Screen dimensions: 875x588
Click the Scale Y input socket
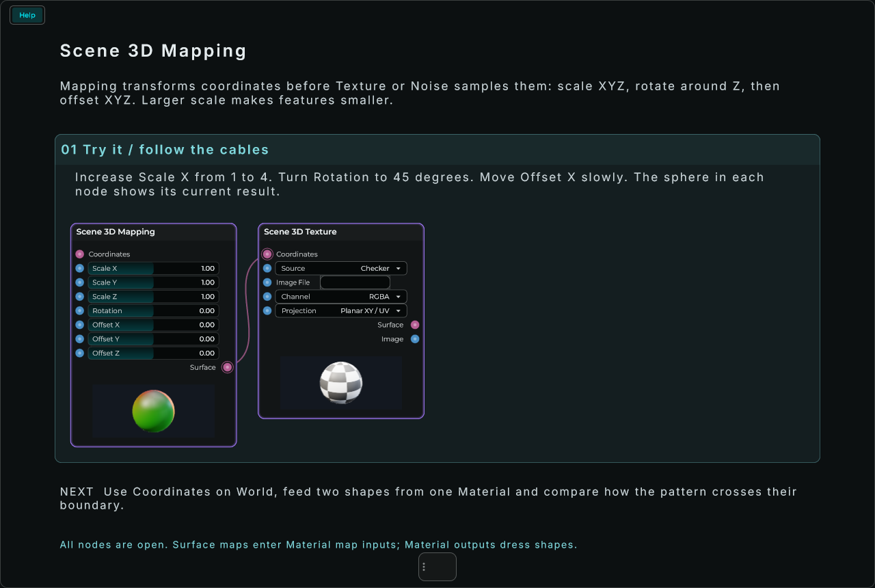(80, 282)
